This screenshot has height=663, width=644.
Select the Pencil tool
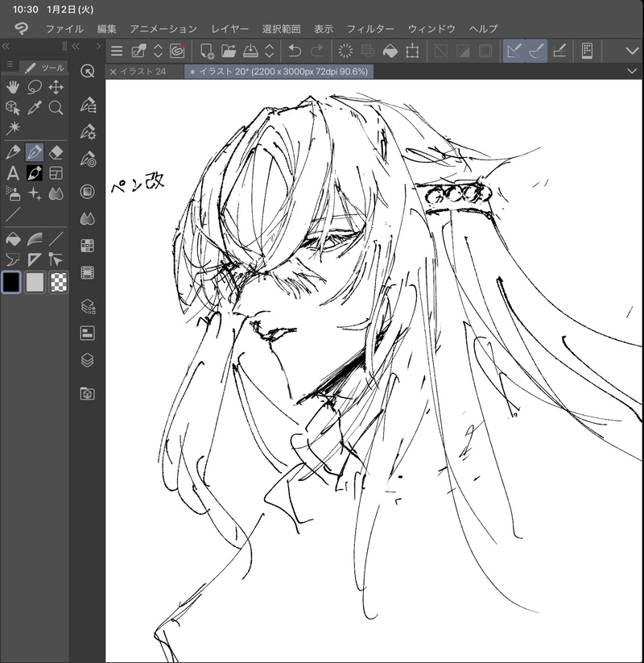(x=13, y=152)
